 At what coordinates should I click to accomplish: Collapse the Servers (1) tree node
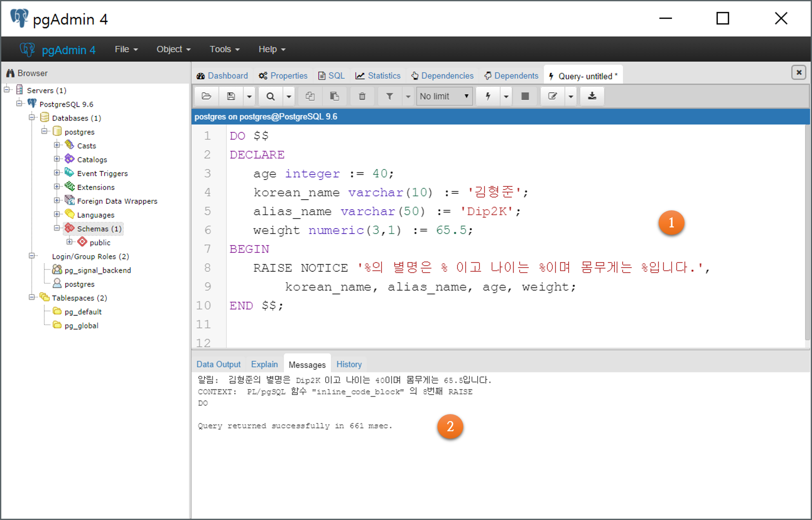[7, 90]
